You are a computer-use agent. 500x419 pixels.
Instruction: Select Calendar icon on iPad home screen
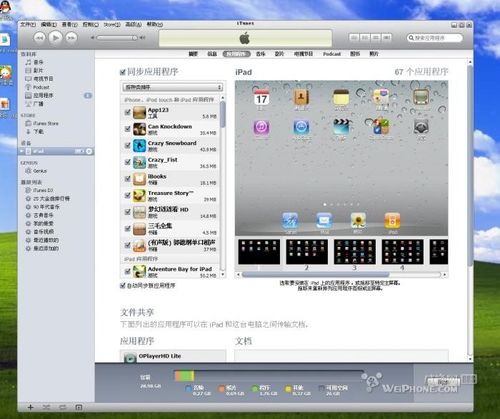click(261, 98)
